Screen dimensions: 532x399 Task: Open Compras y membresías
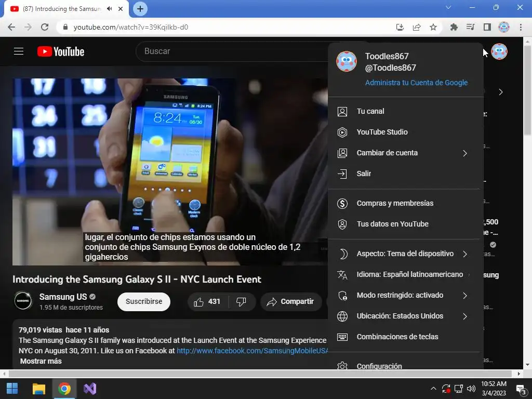405,203
